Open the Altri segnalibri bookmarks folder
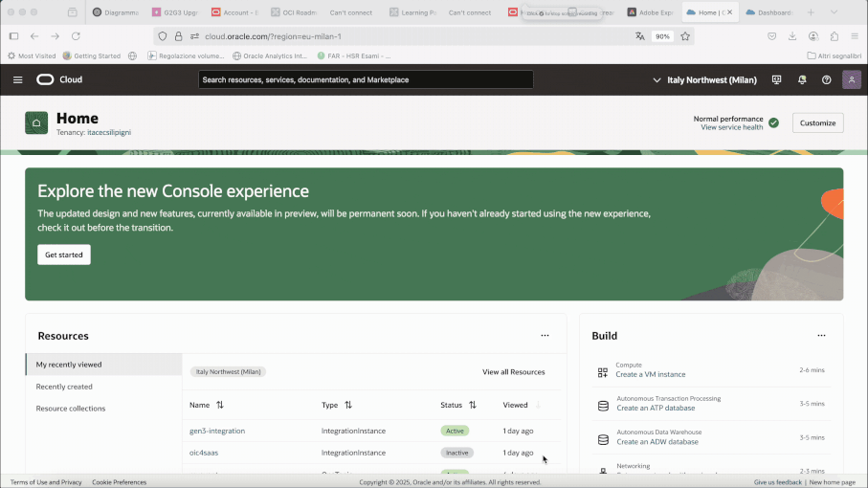The height and width of the screenshot is (488, 868). coord(835,55)
